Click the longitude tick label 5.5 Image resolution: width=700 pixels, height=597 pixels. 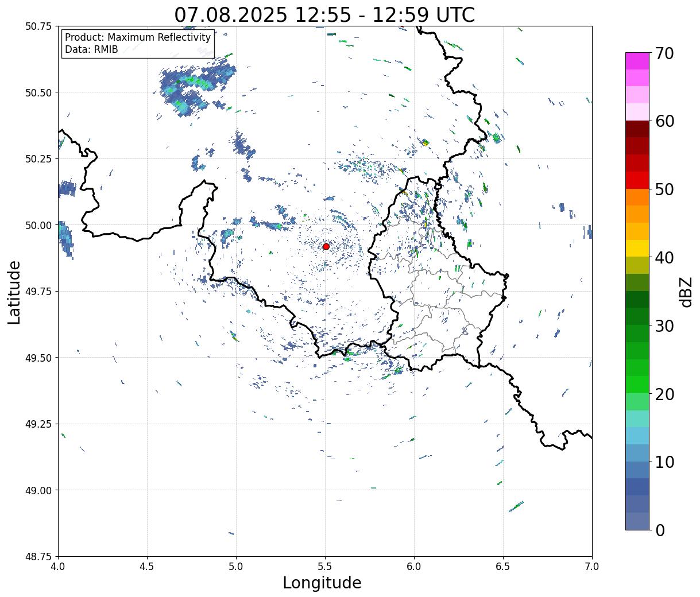point(325,567)
